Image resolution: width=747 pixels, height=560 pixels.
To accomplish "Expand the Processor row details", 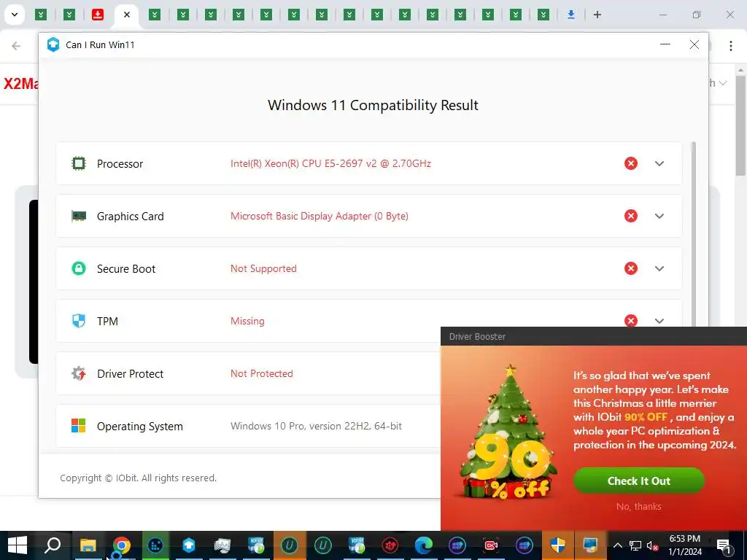I will (659, 163).
